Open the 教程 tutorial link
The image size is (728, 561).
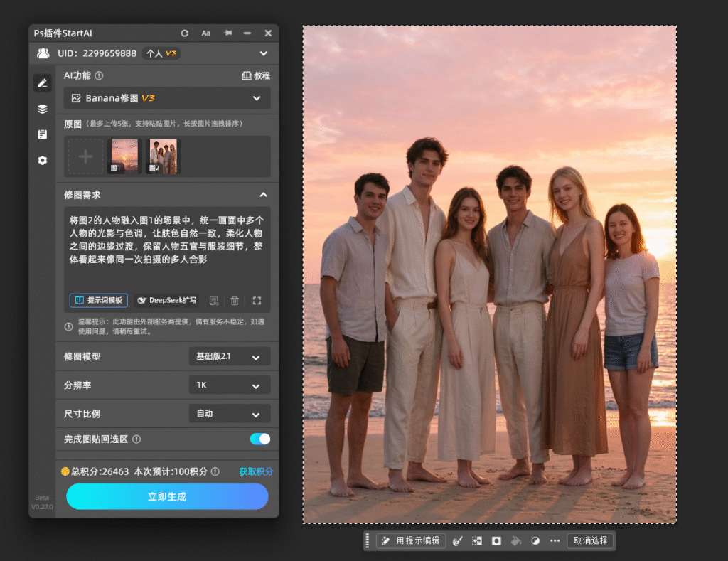(256, 75)
